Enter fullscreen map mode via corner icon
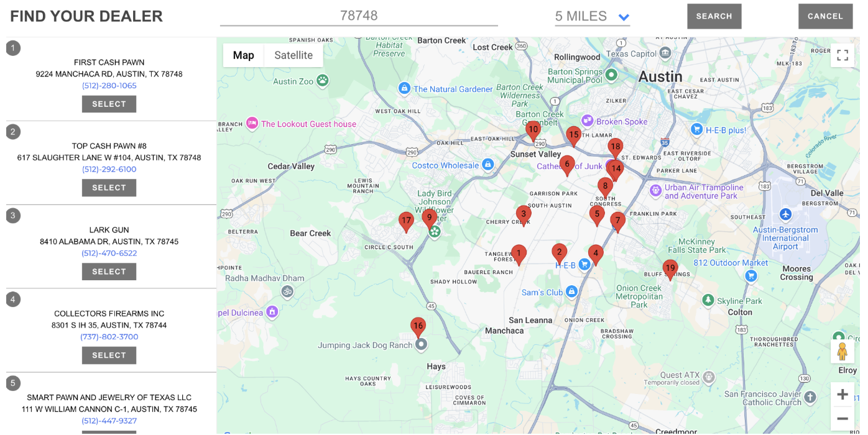 (x=843, y=55)
